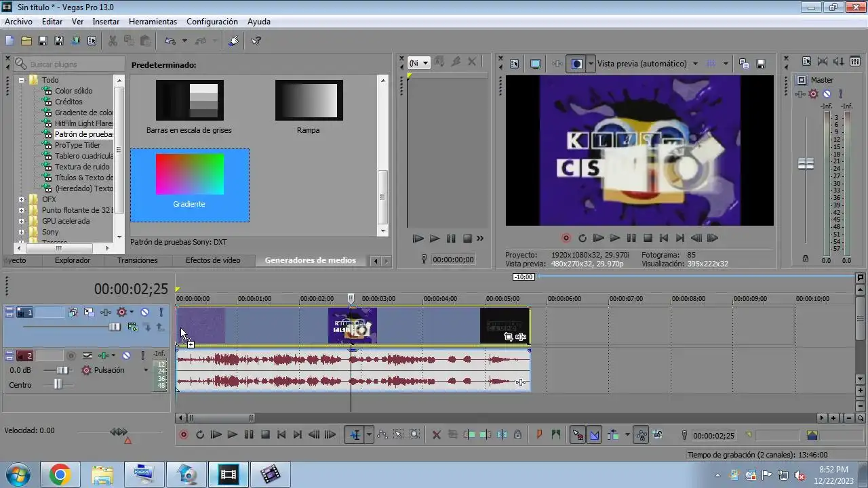Select Patrón de pruebas generator
The height and width of the screenshot is (488, 868).
click(x=84, y=134)
